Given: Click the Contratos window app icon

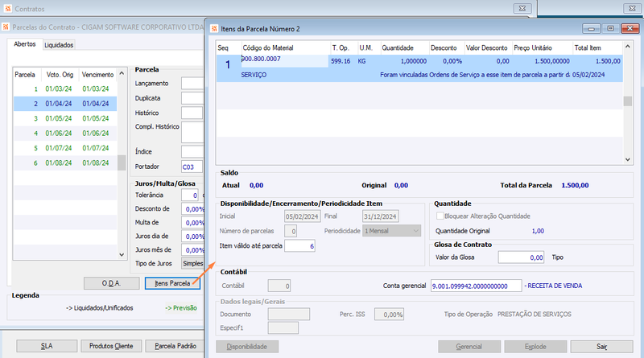Looking at the screenshot, I should pyautogui.click(x=7, y=9).
